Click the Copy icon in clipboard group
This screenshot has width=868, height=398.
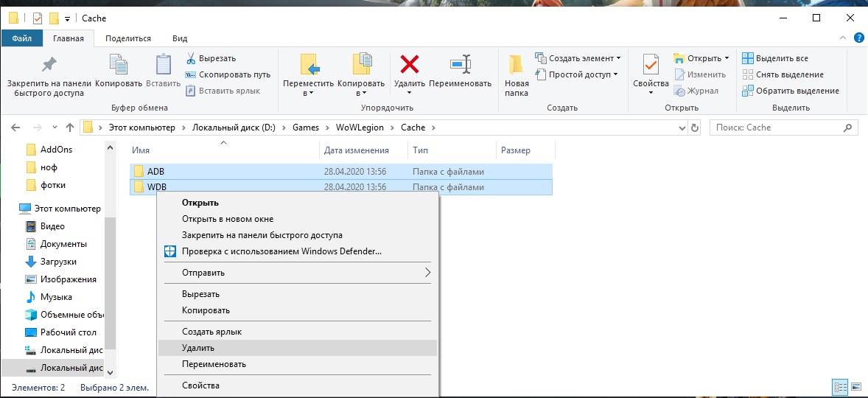(119, 65)
